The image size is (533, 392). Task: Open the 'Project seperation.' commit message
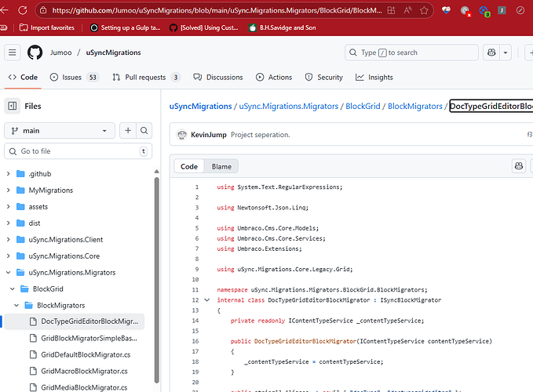[261, 135]
